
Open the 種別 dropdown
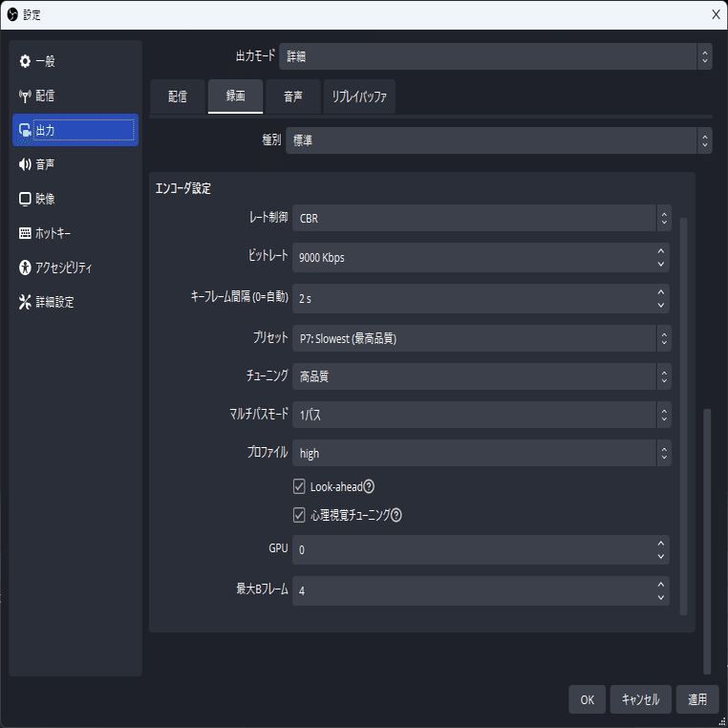coord(499,140)
